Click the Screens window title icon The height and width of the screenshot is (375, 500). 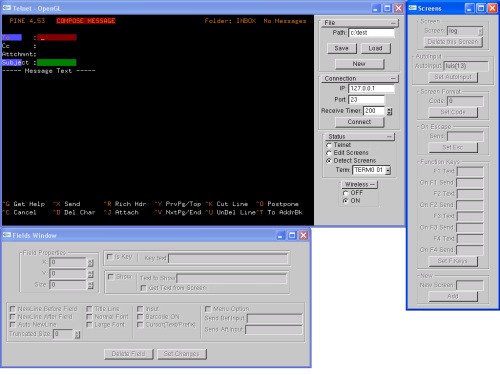point(413,8)
